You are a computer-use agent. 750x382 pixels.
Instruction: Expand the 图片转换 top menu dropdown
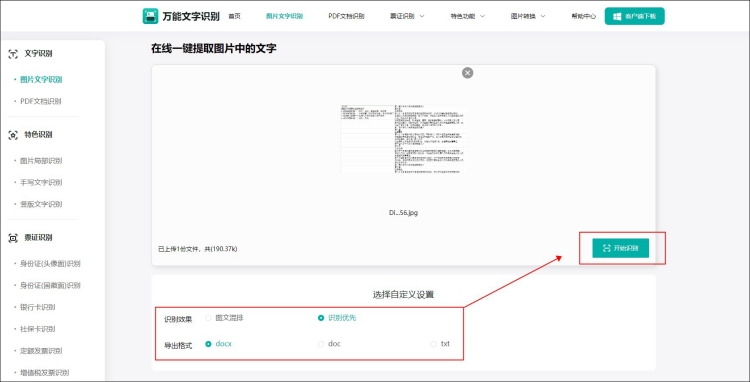tap(543, 16)
